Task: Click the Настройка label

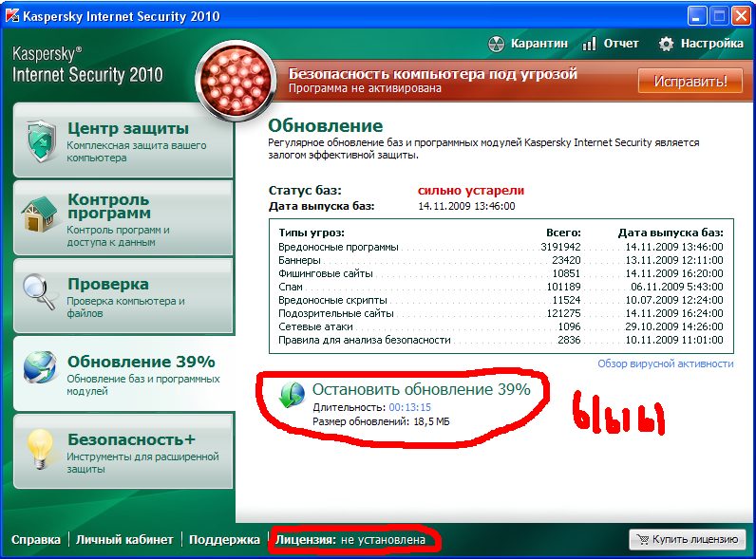Action: tap(711, 44)
